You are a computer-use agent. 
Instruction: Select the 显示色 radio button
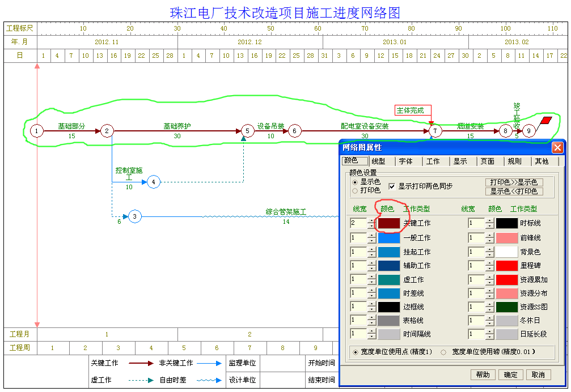click(x=355, y=182)
